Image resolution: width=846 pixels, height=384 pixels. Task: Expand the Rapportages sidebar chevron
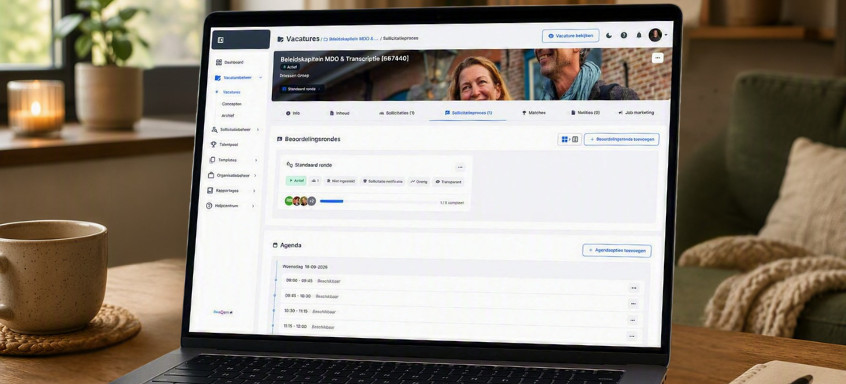click(x=254, y=190)
